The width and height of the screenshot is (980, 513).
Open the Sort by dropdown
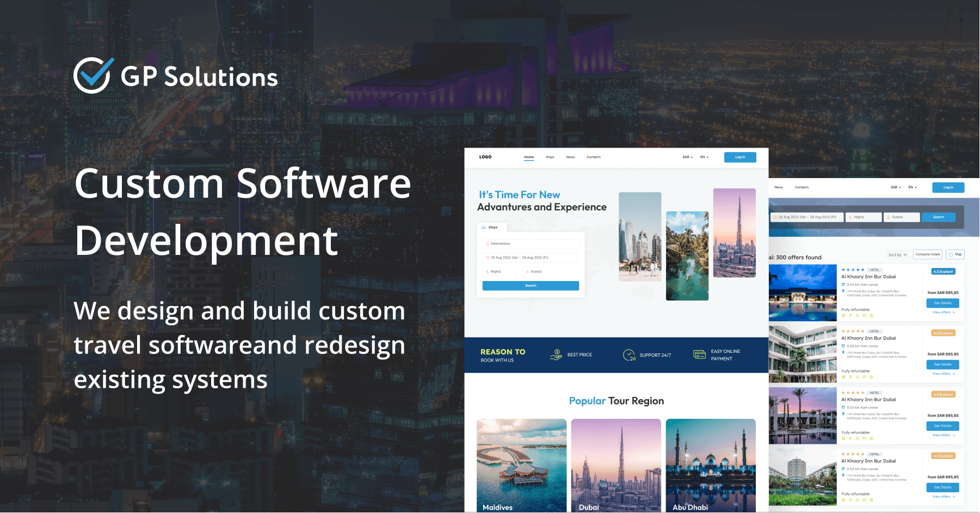[896, 254]
